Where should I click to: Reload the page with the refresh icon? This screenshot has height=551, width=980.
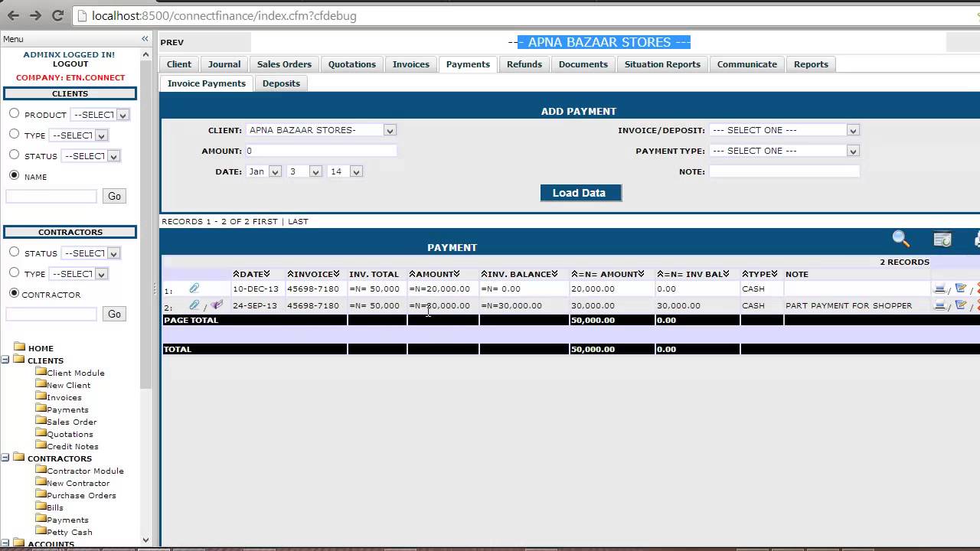coord(57,15)
